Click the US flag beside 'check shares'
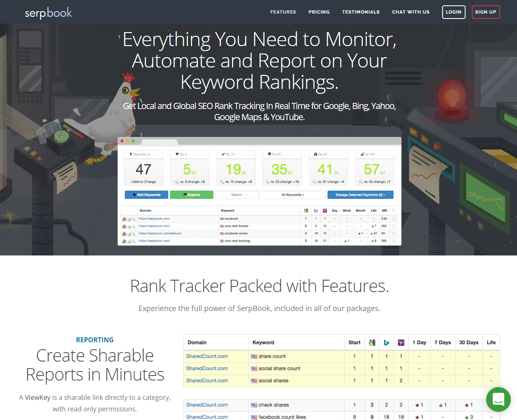The height and width of the screenshot is (420, 517). click(254, 405)
